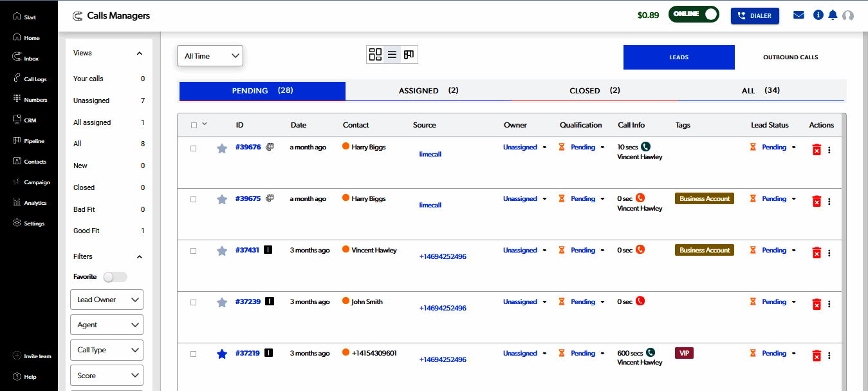
Task: Delete lead #39676 with trash icon
Action: click(x=817, y=149)
